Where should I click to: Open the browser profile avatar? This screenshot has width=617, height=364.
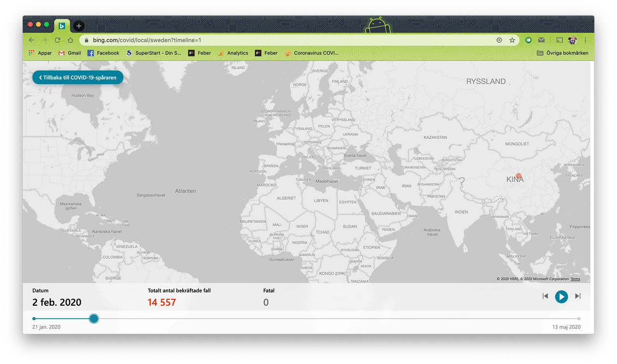(x=572, y=40)
